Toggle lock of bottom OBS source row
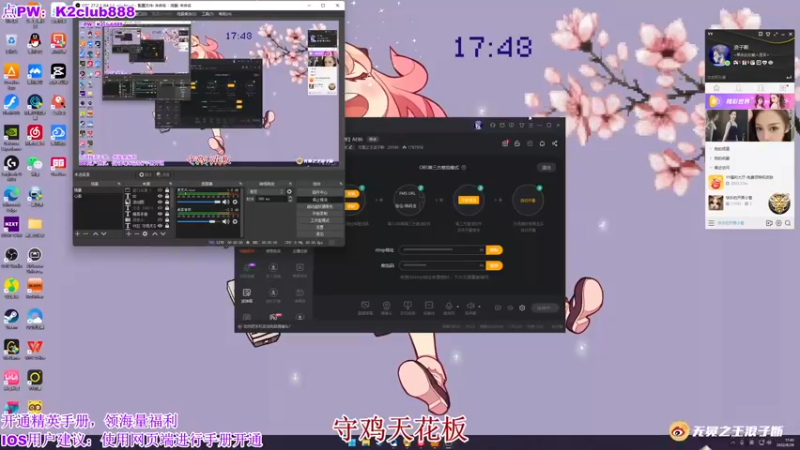This screenshot has width=800, height=450. point(167,226)
